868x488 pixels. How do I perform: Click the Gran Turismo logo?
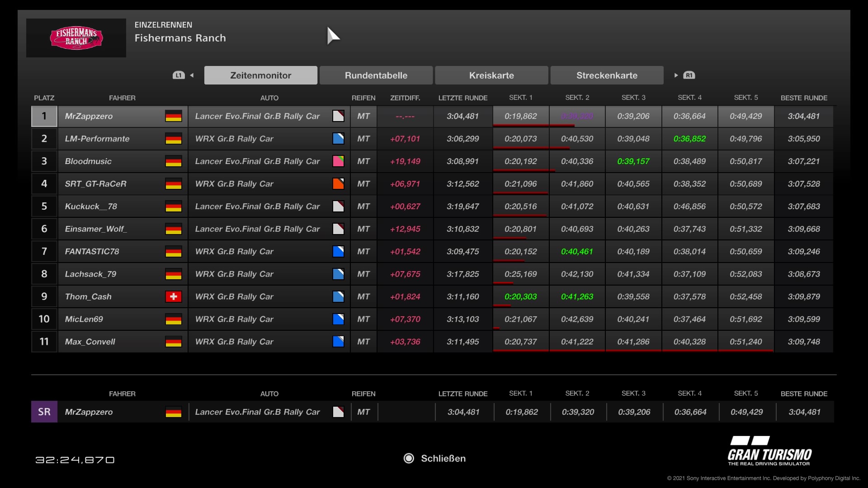[769, 451]
